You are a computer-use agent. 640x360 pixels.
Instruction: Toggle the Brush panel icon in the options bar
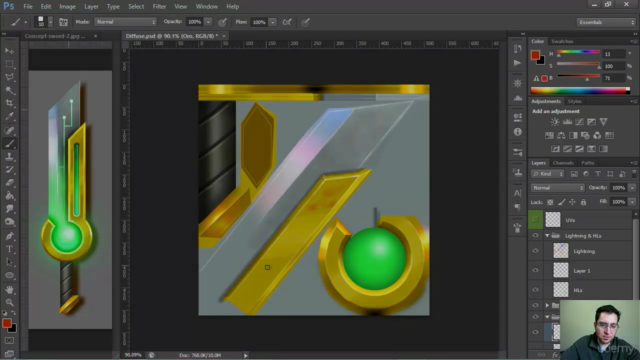tap(63, 22)
